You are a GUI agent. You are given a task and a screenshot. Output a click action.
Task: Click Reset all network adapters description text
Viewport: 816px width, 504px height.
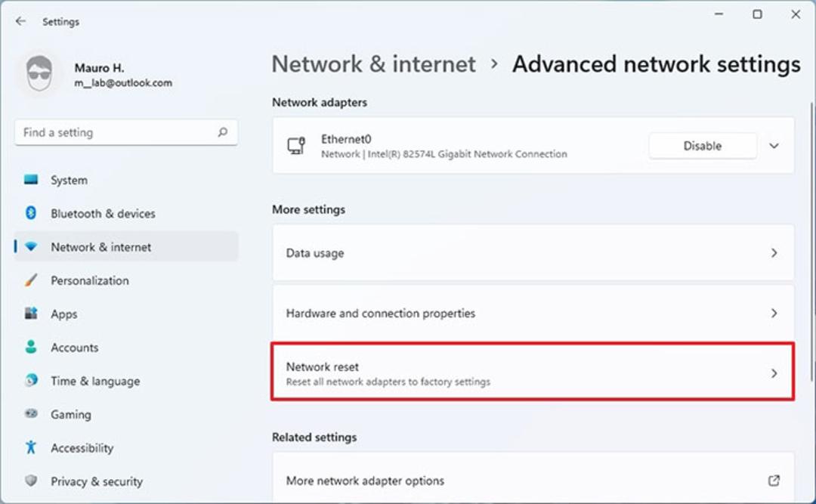pos(388,382)
